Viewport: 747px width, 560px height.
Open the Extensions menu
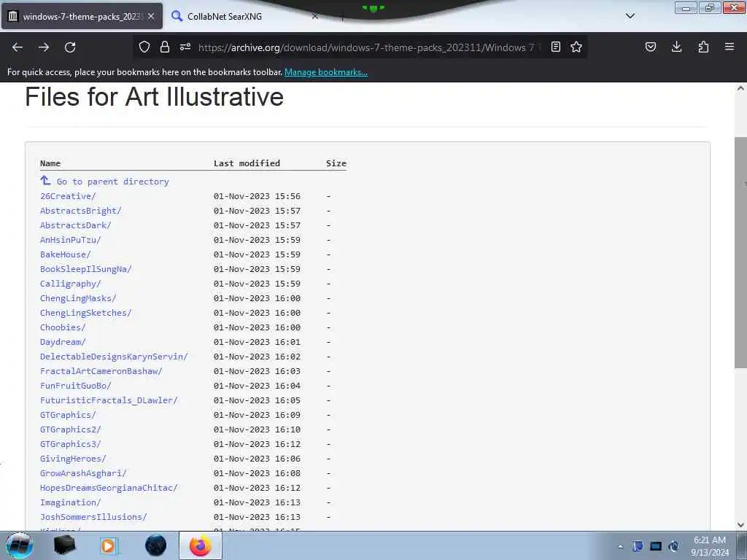[x=703, y=47]
